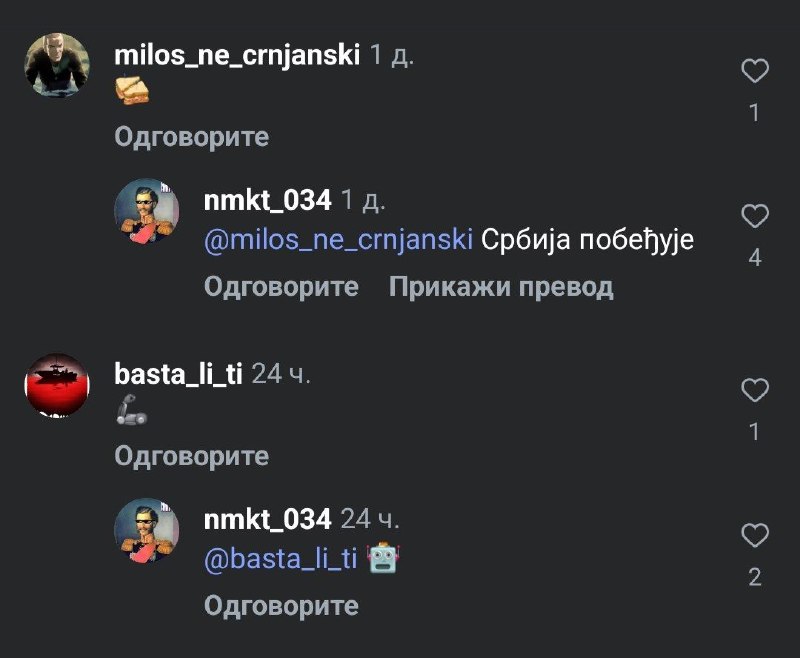Like nmkt_034's robot emoji reply
This screenshot has height=658, width=800.
tap(755, 536)
